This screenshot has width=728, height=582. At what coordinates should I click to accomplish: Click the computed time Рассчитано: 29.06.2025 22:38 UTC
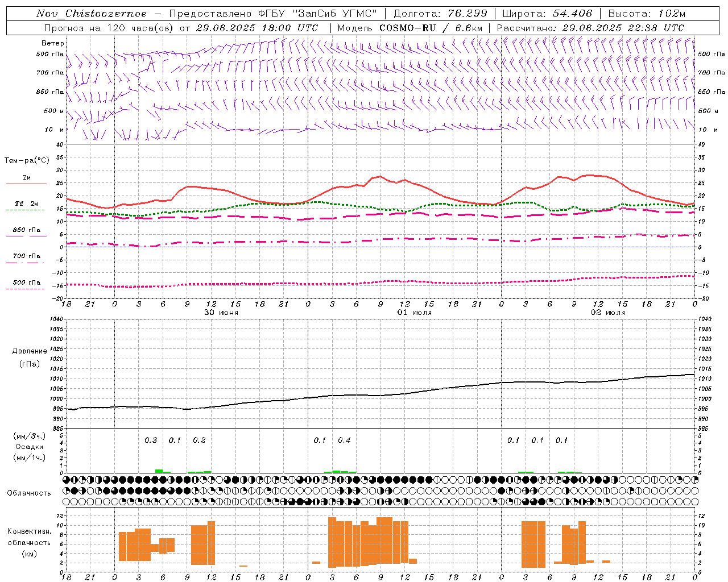590,28
